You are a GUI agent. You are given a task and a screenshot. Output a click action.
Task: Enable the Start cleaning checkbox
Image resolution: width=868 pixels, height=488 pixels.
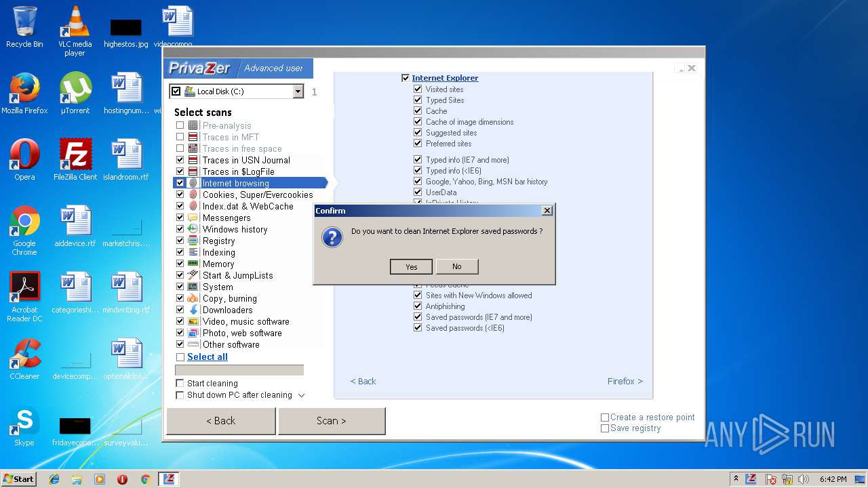tap(180, 383)
